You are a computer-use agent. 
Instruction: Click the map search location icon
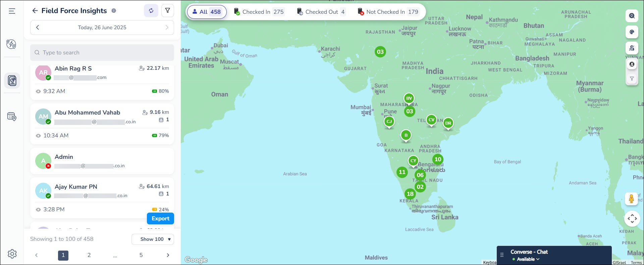pyautogui.click(x=632, y=16)
